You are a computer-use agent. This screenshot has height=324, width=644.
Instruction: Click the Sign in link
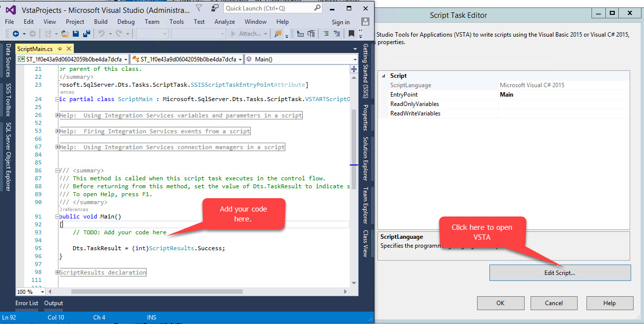coord(340,22)
